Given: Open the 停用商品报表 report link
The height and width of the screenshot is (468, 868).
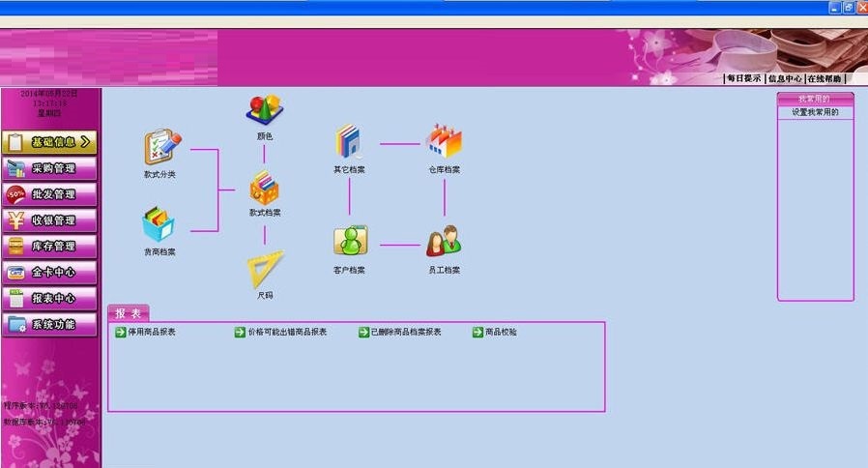Looking at the screenshot, I should pyautogui.click(x=151, y=332).
